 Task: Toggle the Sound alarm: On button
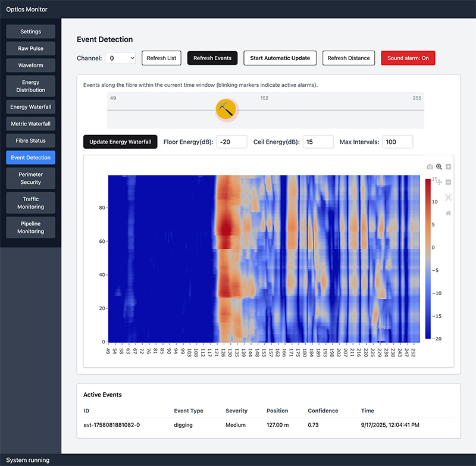pos(408,58)
